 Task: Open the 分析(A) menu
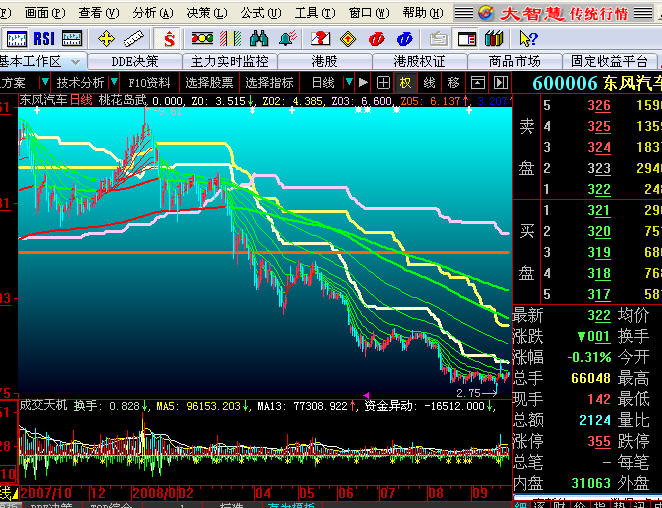click(x=153, y=14)
